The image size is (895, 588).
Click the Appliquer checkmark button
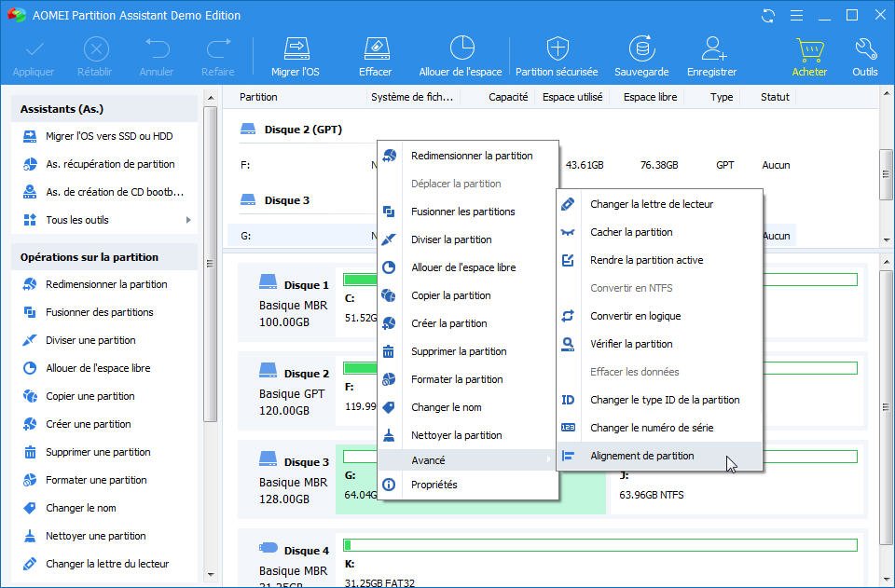[x=34, y=56]
